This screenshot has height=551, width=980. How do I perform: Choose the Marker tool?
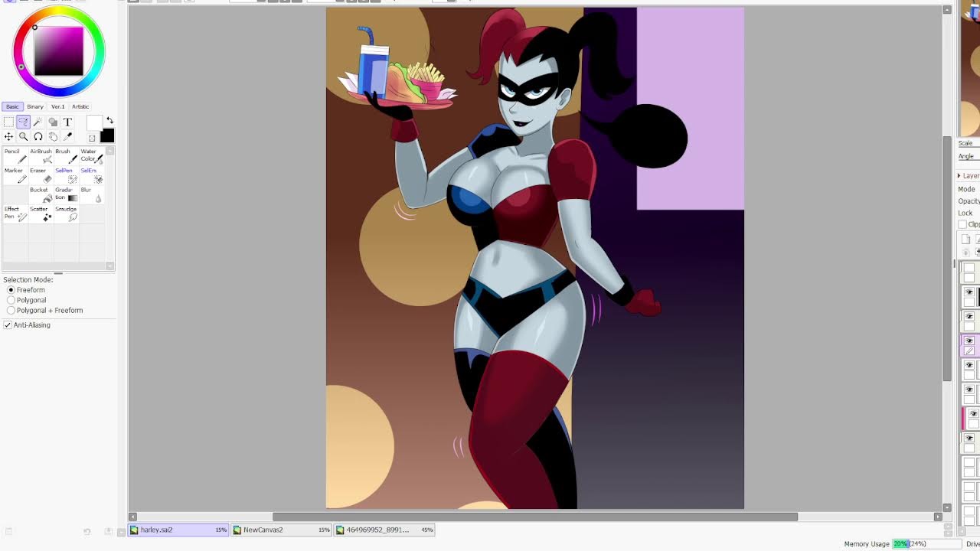point(15,174)
